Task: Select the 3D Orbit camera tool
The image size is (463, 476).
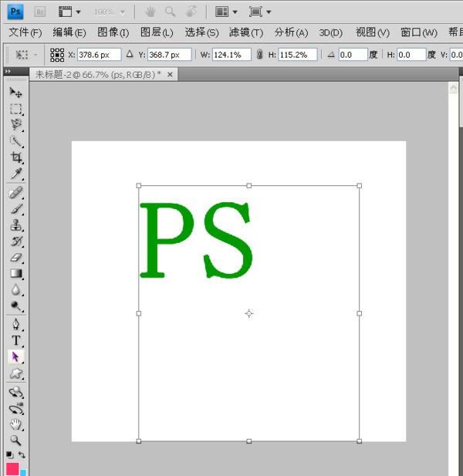Action: click(x=15, y=409)
